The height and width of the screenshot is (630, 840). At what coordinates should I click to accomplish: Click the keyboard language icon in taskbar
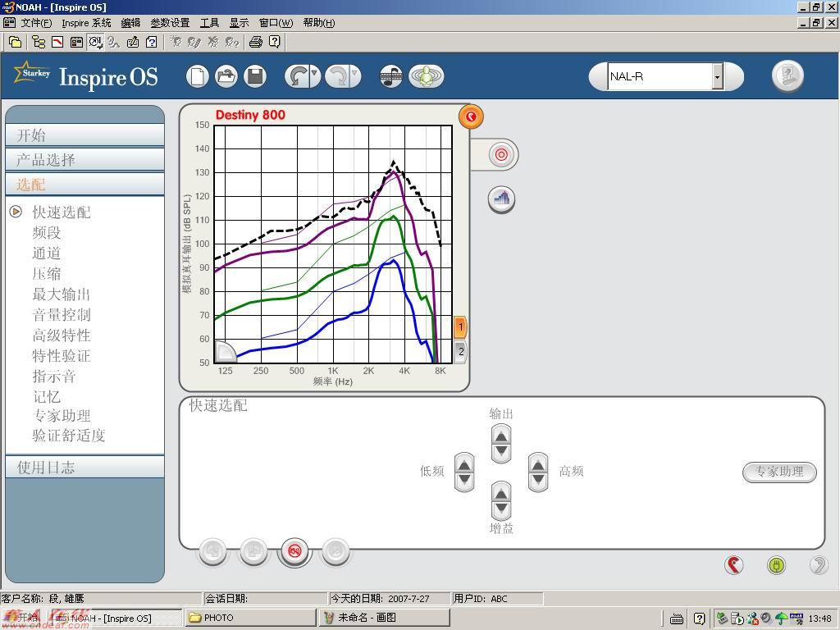pyautogui.click(x=677, y=619)
